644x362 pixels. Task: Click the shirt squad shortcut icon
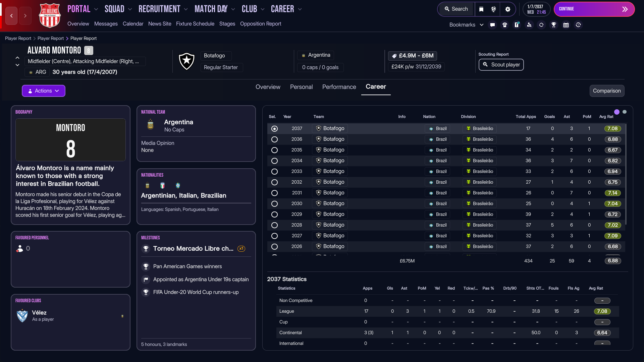point(505,25)
